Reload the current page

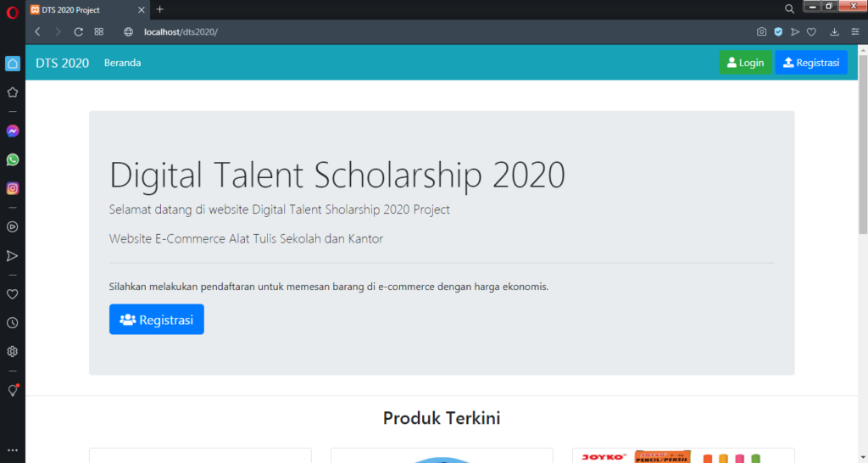[79, 32]
